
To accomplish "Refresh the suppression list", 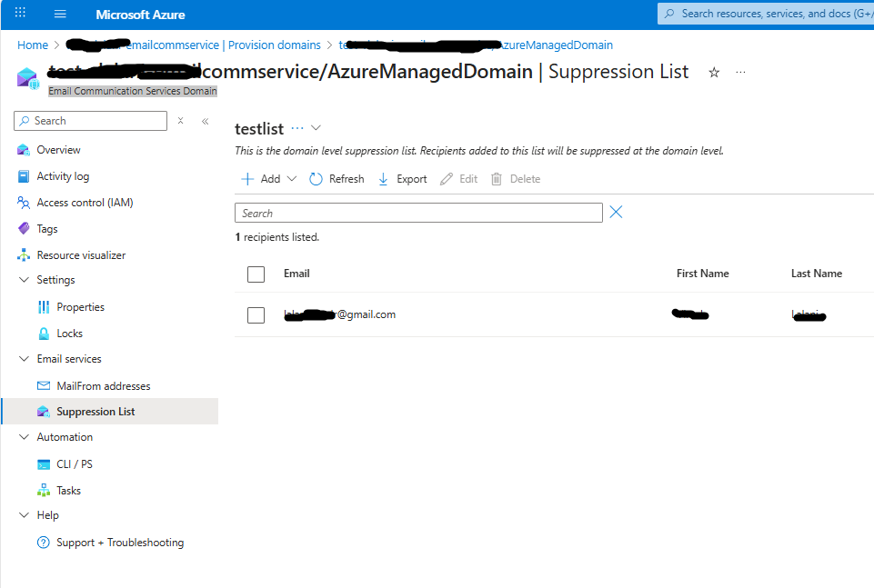I will 337,179.
